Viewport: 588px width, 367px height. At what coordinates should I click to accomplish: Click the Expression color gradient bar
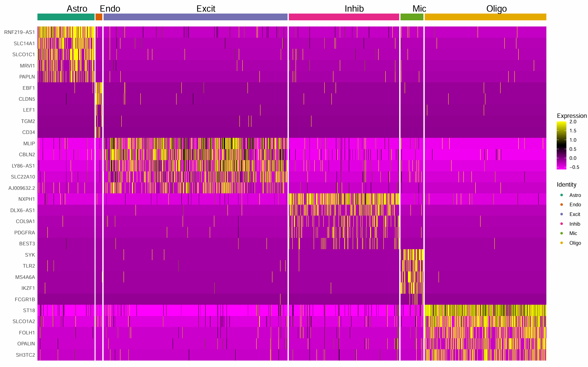tap(561, 145)
